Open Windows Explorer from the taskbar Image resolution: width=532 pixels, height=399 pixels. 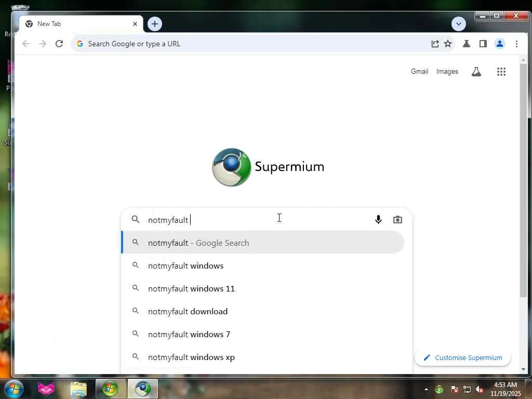point(78,389)
